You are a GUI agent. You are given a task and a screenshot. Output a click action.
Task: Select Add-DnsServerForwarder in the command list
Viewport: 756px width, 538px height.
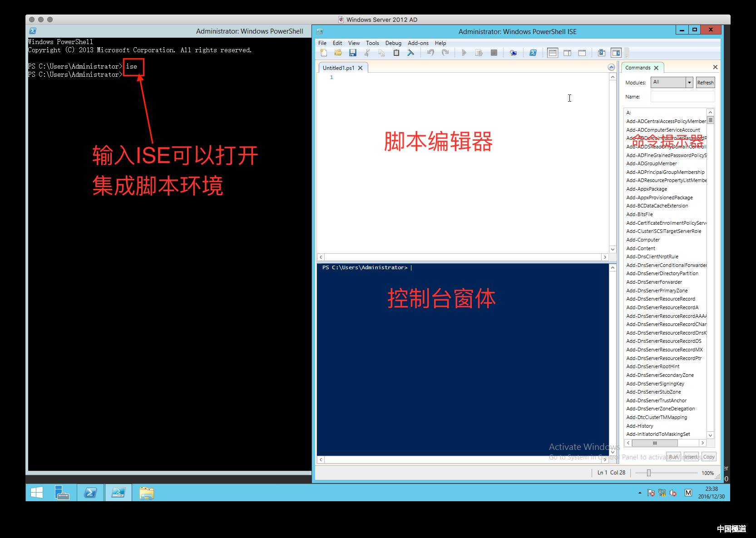(654, 282)
